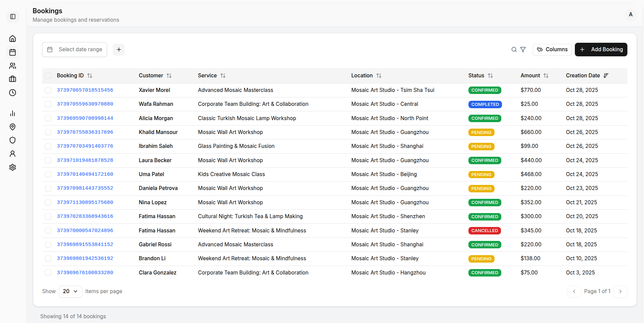Check the select-all checkbox in table header
Screen dimensions: 644x323
pyautogui.click(x=48, y=75)
